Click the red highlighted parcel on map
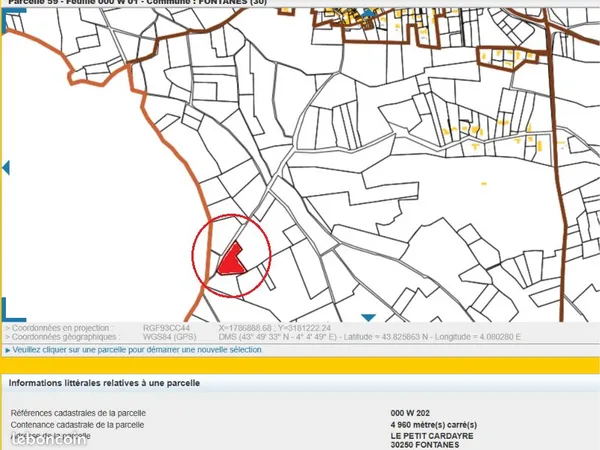 232,260
